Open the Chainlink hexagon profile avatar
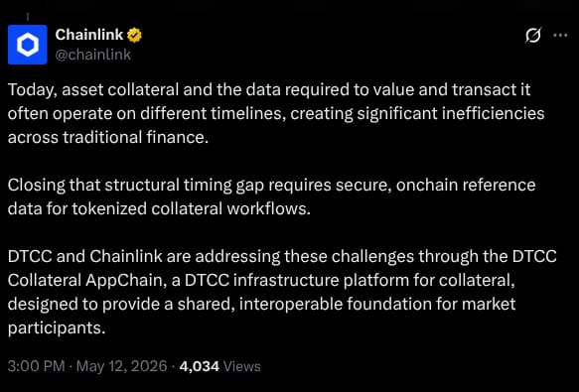The height and width of the screenshot is (392, 579). 28,45
